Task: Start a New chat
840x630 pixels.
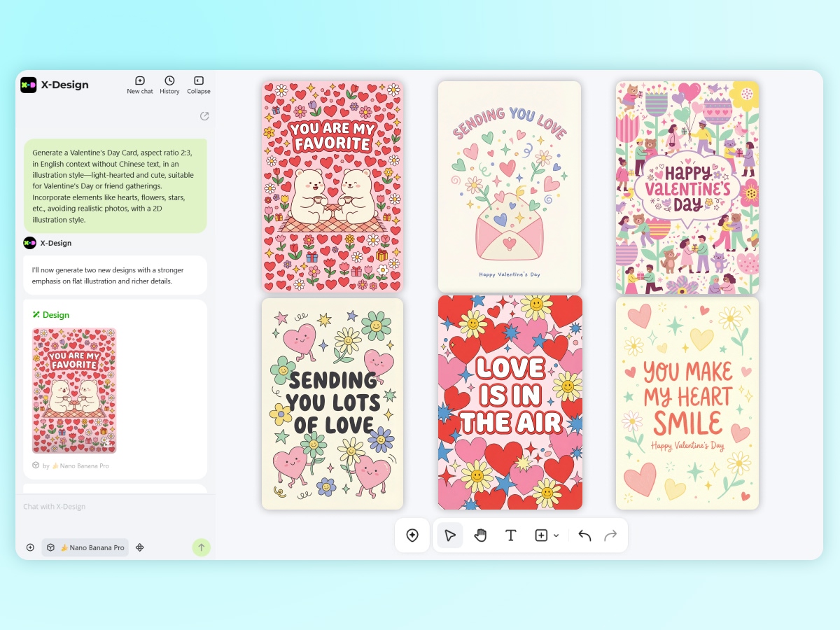Action: pyautogui.click(x=139, y=84)
